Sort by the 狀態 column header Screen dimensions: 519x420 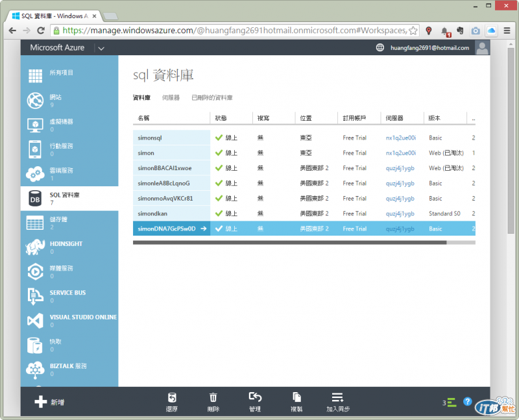[x=221, y=118]
